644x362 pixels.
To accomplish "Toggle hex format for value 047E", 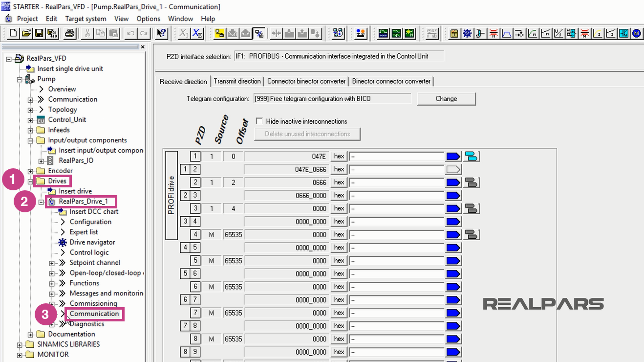I will click(x=339, y=156).
